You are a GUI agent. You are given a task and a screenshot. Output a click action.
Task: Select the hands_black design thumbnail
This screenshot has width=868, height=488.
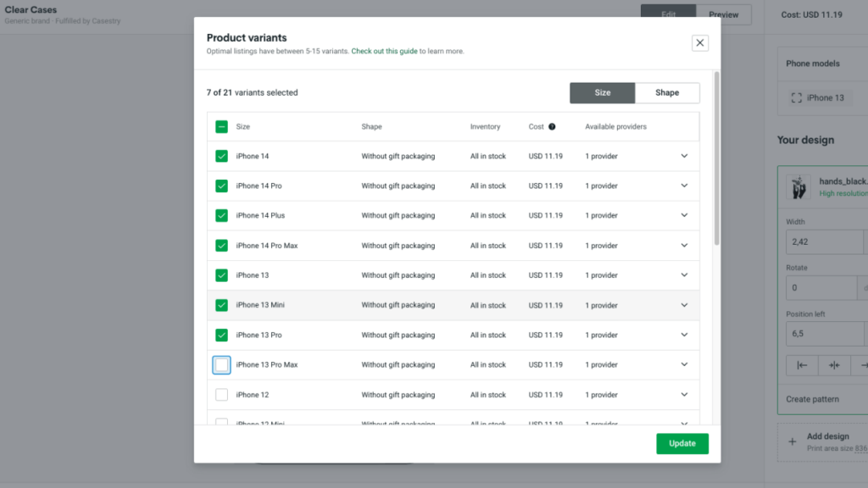point(798,186)
